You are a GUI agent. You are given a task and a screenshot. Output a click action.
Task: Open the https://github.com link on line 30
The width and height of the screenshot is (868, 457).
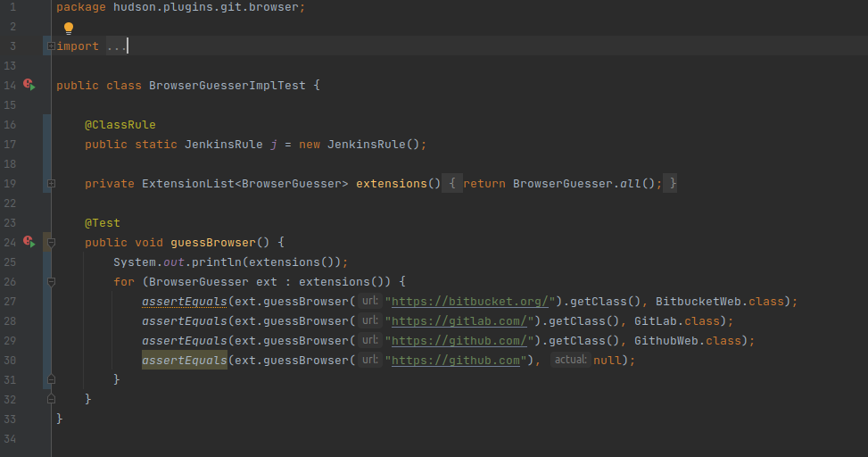(x=456, y=361)
